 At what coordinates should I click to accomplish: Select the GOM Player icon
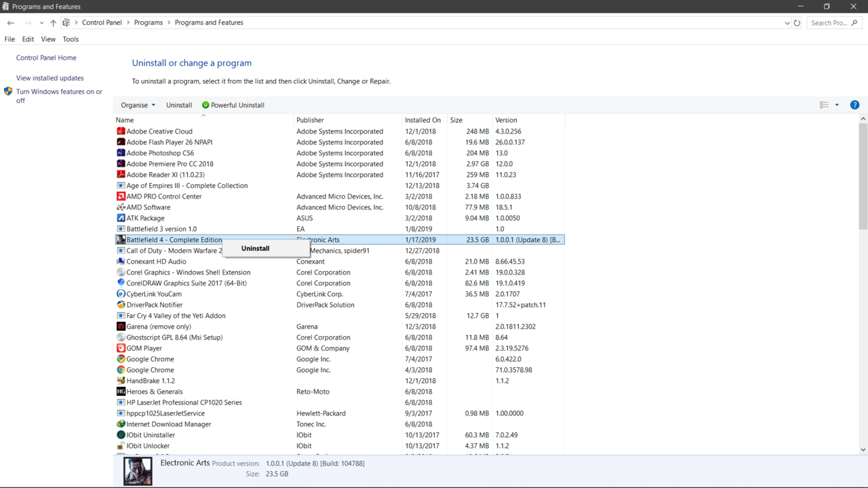pyautogui.click(x=121, y=348)
